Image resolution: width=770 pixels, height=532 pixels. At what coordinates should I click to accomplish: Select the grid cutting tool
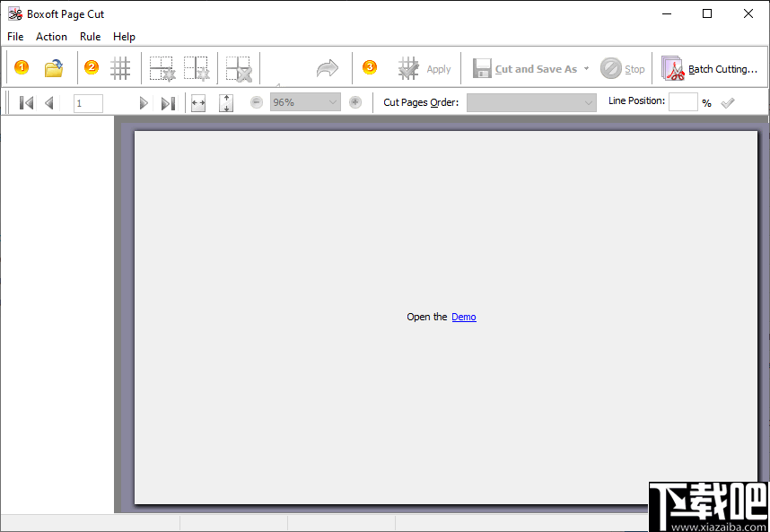(121, 68)
